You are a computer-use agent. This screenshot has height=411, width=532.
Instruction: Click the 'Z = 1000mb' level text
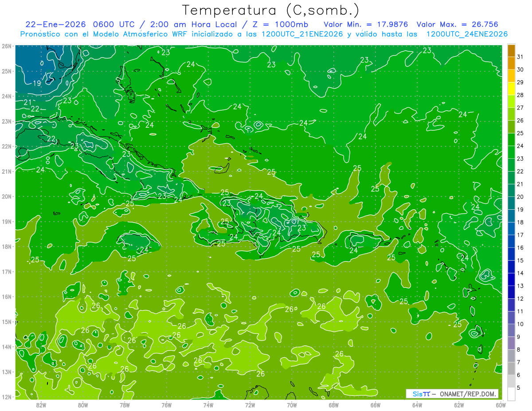click(280, 24)
